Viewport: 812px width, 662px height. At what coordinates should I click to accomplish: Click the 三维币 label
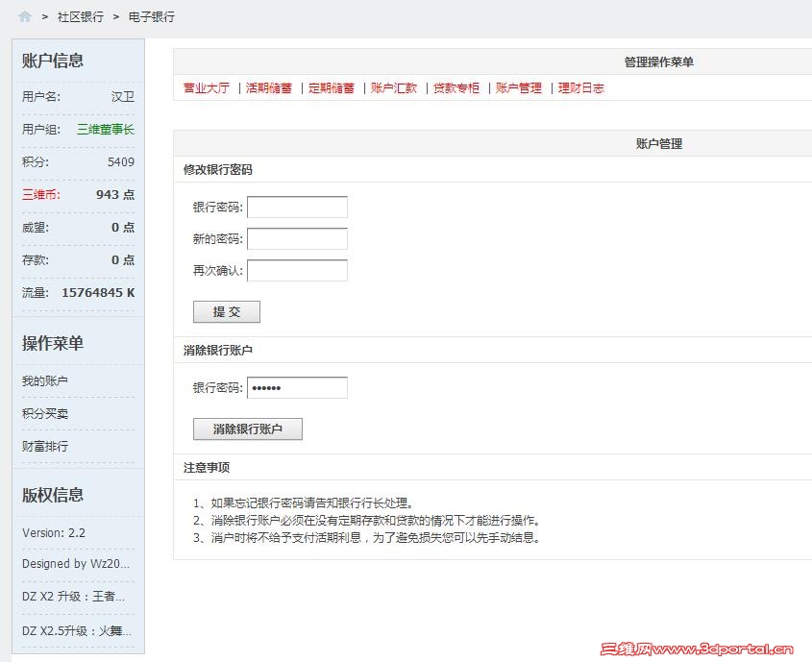pyautogui.click(x=41, y=195)
